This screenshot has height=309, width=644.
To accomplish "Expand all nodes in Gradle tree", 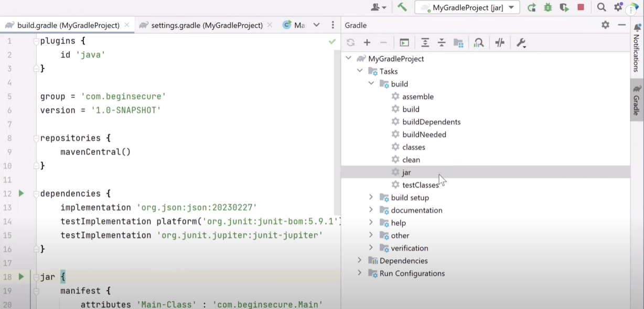I will (425, 43).
